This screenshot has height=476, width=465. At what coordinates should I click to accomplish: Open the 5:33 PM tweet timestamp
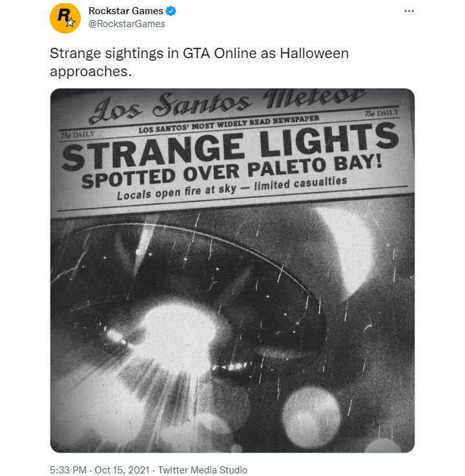[68, 470]
